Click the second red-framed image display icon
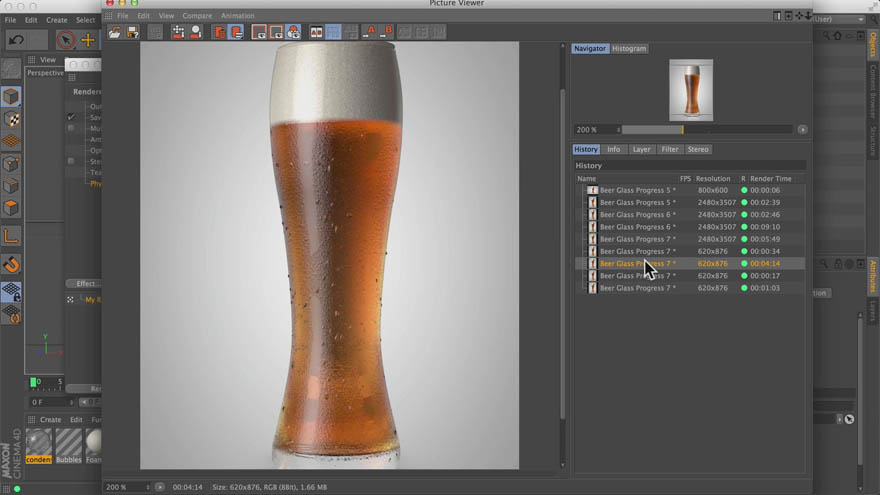880x495 pixels. (x=276, y=32)
